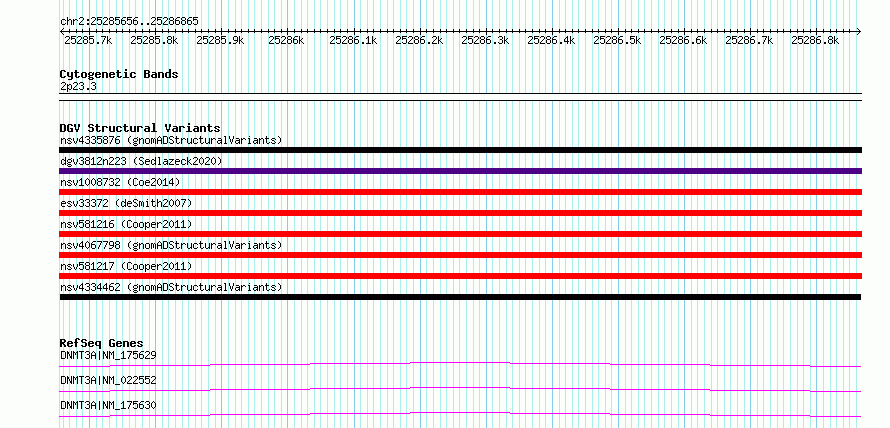Click the 25286.3k ruler tick label
890x428 pixels.
click(485, 40)
